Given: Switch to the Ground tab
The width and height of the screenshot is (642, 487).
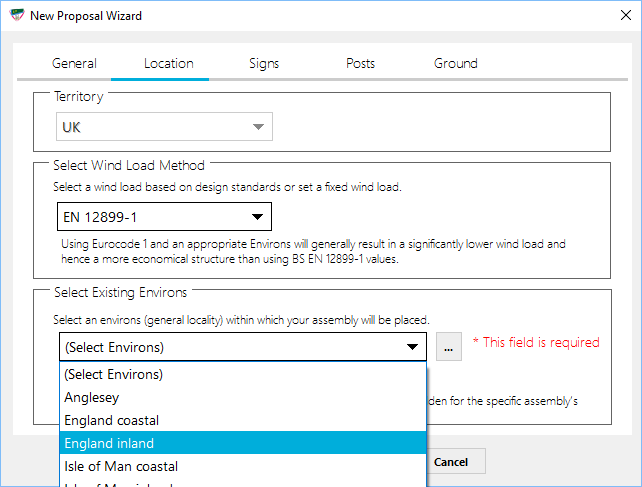Looking at the screenshot, I should pos(455,63).
